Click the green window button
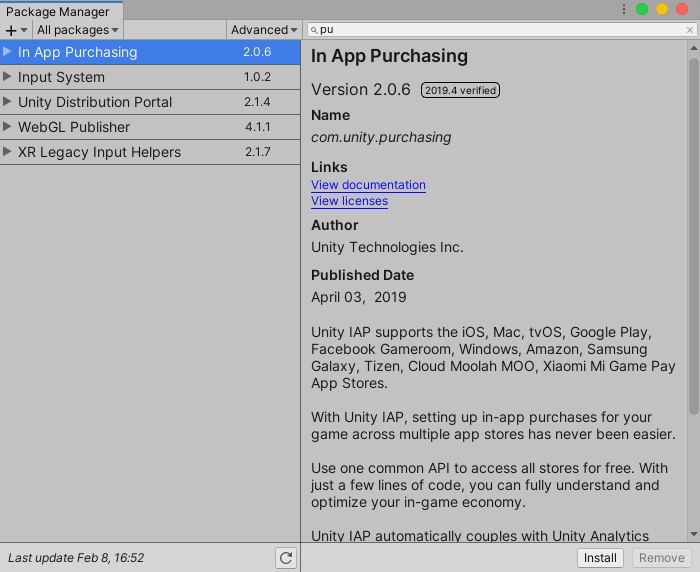The width and height of the screenshot is (700, 572). coord(642,9)
